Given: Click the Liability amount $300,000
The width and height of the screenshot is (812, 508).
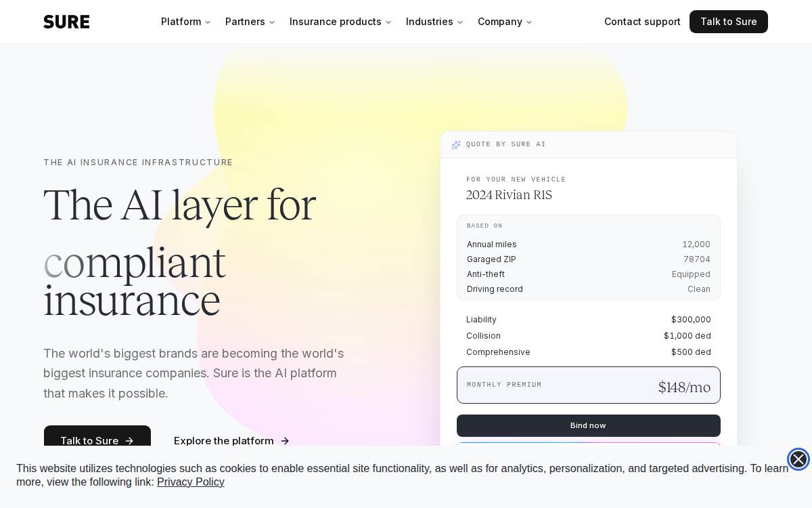Looking at the screenshot, I should (691, 320).
